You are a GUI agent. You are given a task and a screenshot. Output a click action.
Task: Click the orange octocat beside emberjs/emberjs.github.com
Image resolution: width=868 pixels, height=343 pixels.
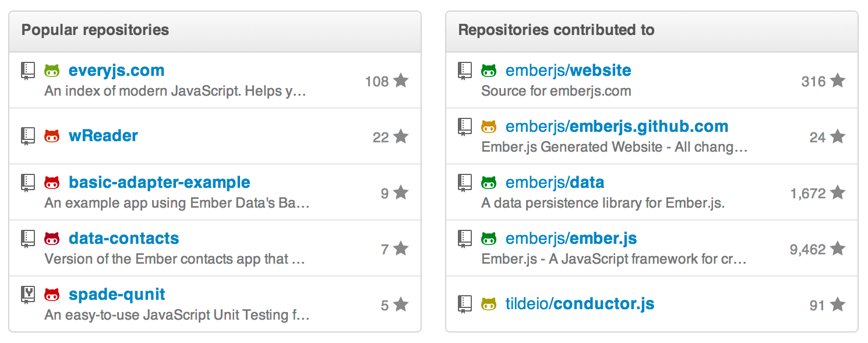click(x=488, y=127)
